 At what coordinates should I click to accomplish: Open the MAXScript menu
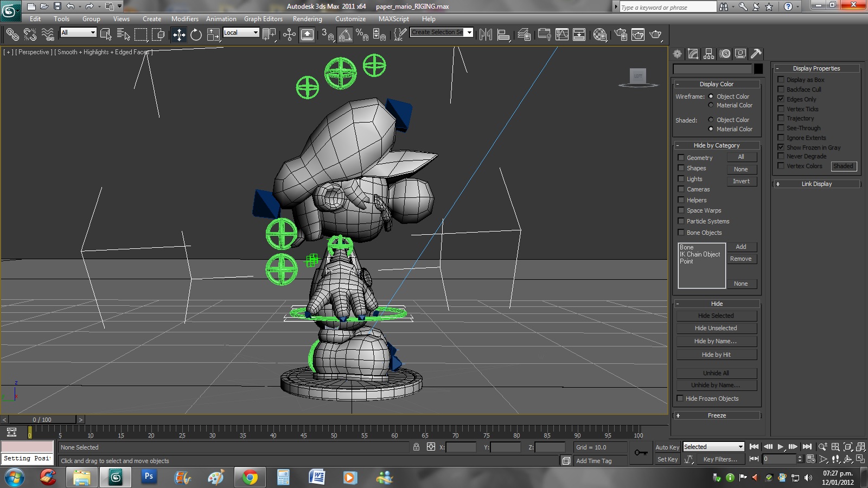click(394, 19)
